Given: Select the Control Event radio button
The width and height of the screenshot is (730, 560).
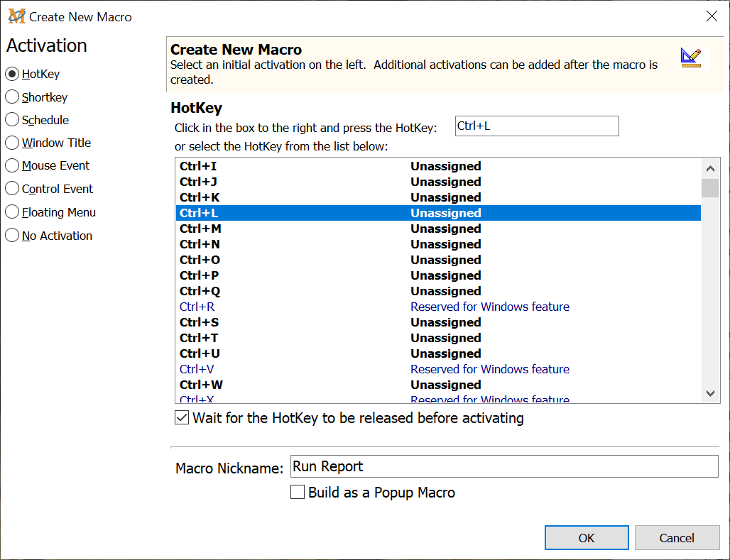Looking at the screenshot, I should click(x=12, y=189).
